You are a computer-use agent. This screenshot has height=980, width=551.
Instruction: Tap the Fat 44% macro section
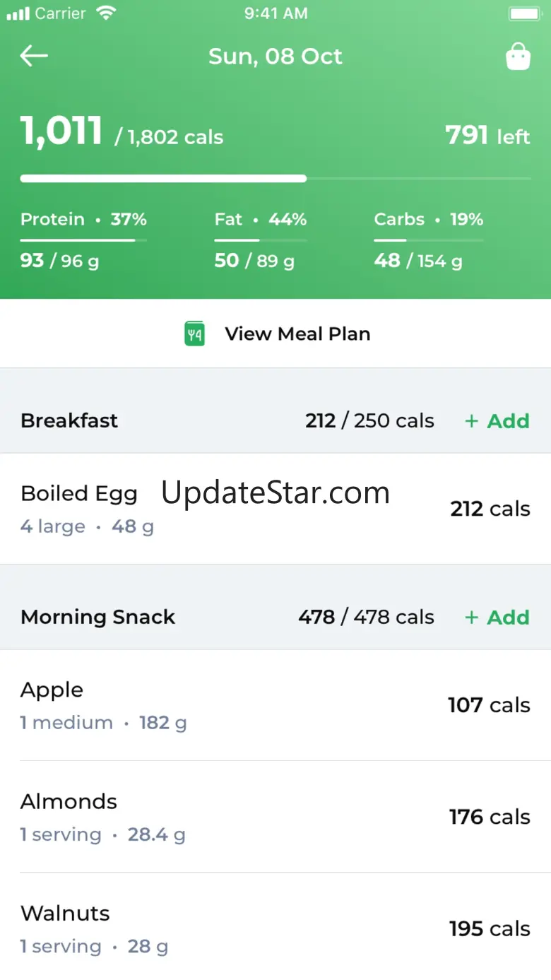(261, 240)
